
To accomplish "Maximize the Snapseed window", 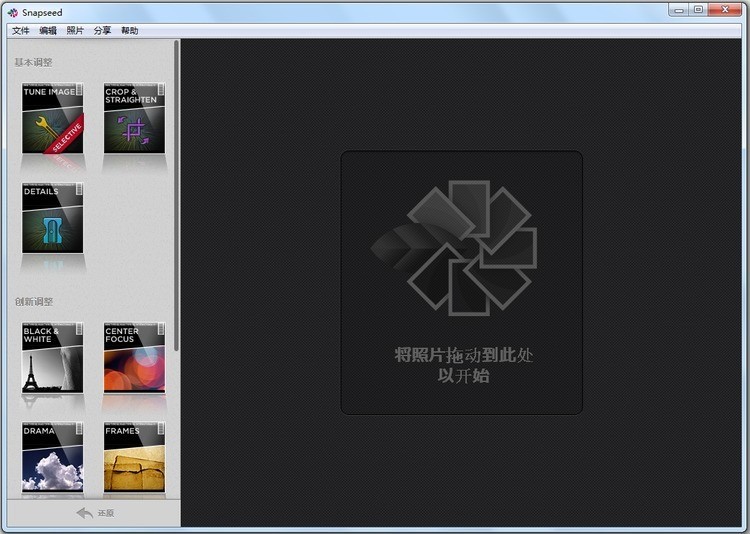I will point(698,9).
